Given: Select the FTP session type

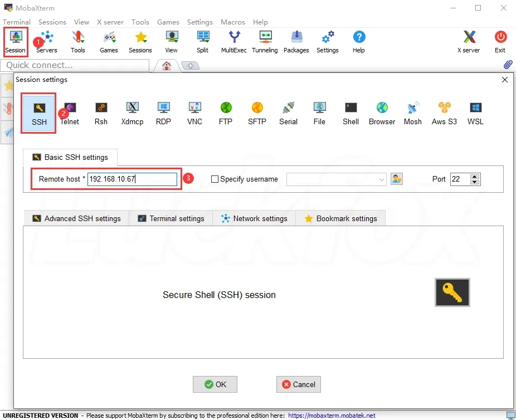Looking at the screenshot, I should [x=226, y=114].
